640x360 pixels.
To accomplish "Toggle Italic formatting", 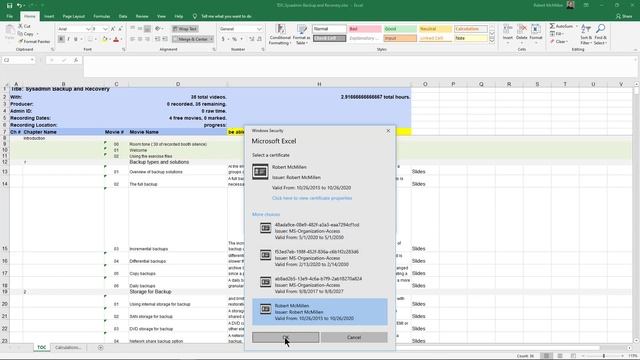I will (x=68, y=39).
